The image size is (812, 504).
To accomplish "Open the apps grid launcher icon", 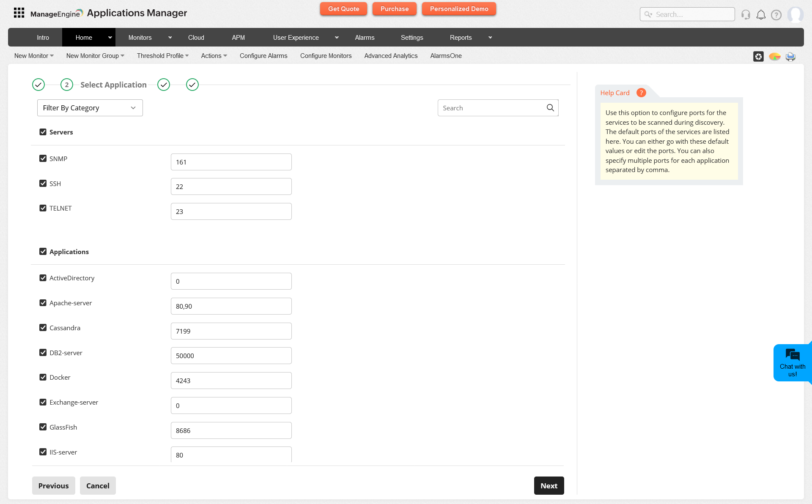I will [19, 13].
